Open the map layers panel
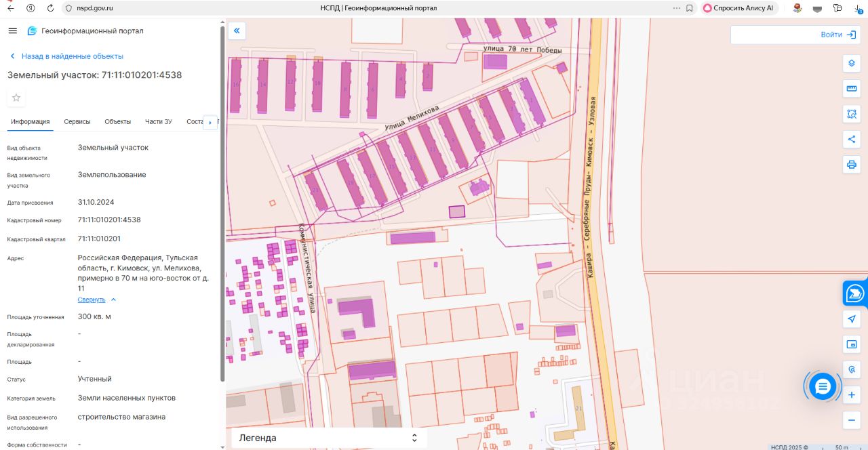Screen dimensions: 868x450 (x=852, y=63)
